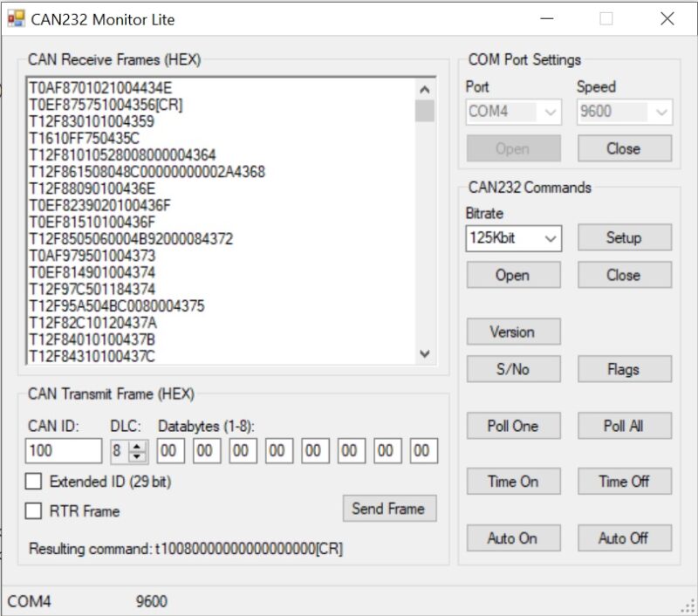Read status Flags
Image resolution: width=698 pixels, height=616 pixels.
625,369
